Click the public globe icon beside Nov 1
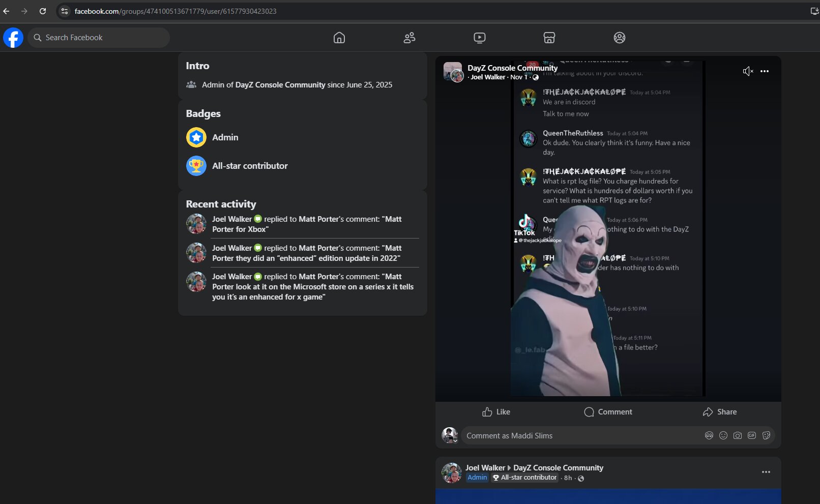This screenshot has height=504, width=820. click(536, 77)
